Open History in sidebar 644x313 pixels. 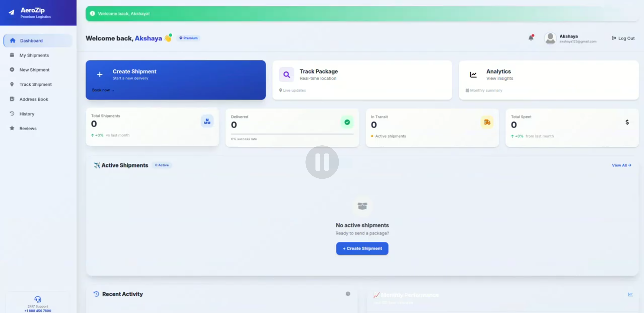click(x=38, y=114)
